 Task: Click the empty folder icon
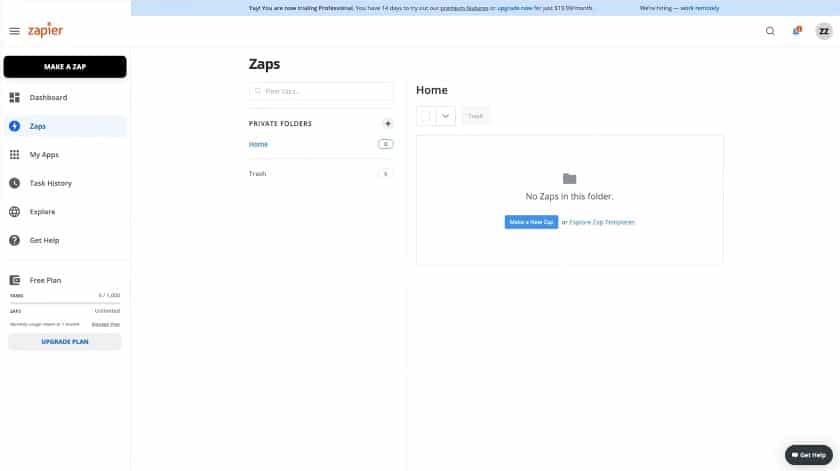[569, 178]
